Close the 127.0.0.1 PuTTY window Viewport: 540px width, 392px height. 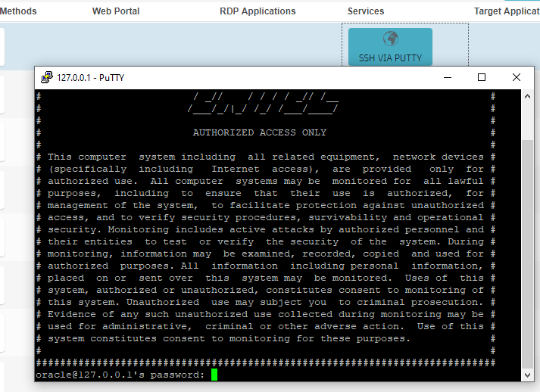pyautogui.click(x=517, y=77)
